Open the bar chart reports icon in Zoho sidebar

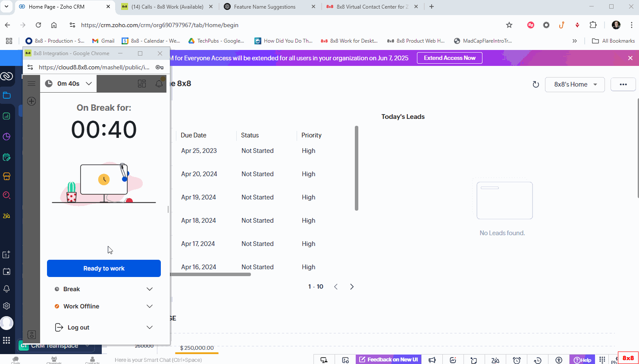click(6, 116)
